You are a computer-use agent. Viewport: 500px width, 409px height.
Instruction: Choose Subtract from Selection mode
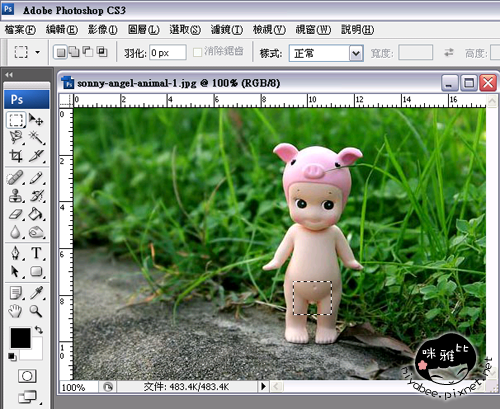click(x=88, y=52)
